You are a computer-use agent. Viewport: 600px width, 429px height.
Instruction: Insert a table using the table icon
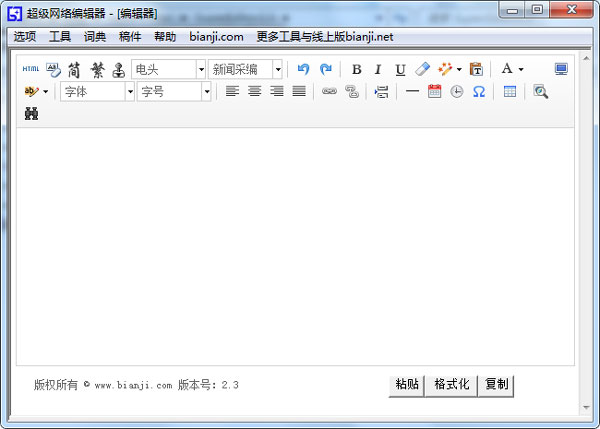510,91
